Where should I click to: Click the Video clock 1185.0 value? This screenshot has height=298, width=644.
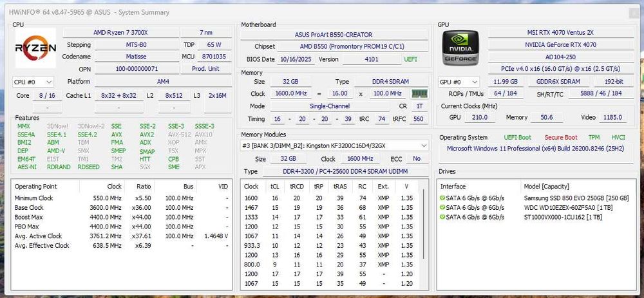612,117
